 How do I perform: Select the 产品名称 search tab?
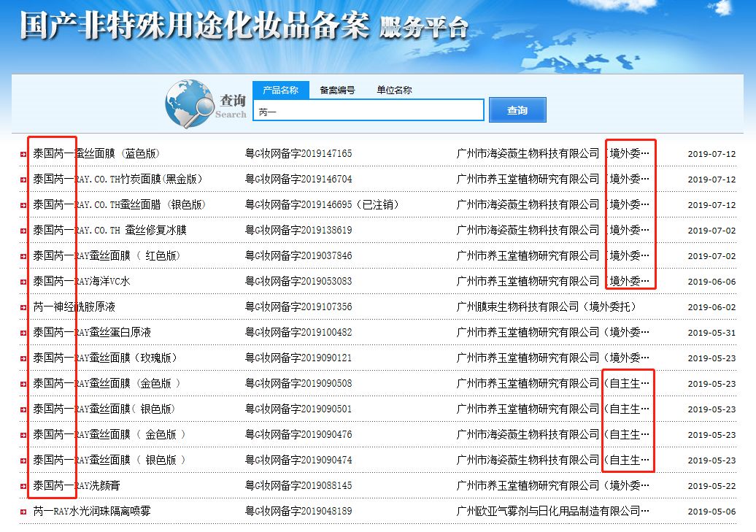(281, 90)
